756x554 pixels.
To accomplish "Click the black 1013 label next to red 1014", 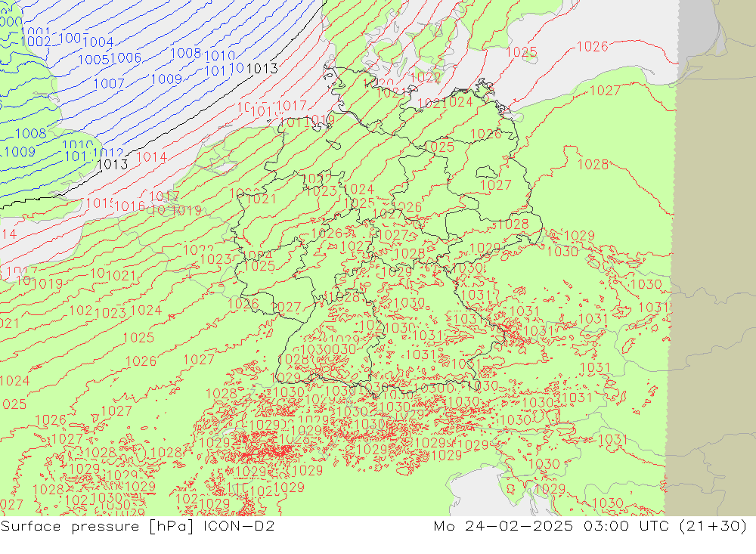I will pyautogui.click(x=113, y=165).
